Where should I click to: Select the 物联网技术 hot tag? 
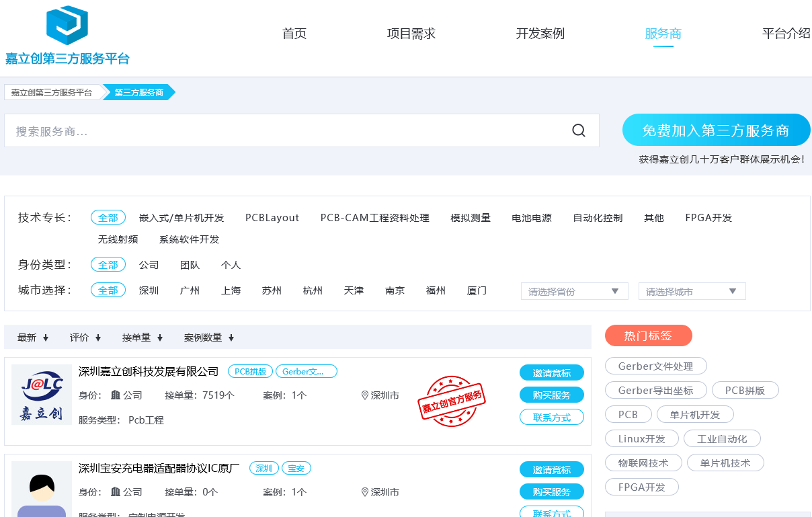click(644, 463)
